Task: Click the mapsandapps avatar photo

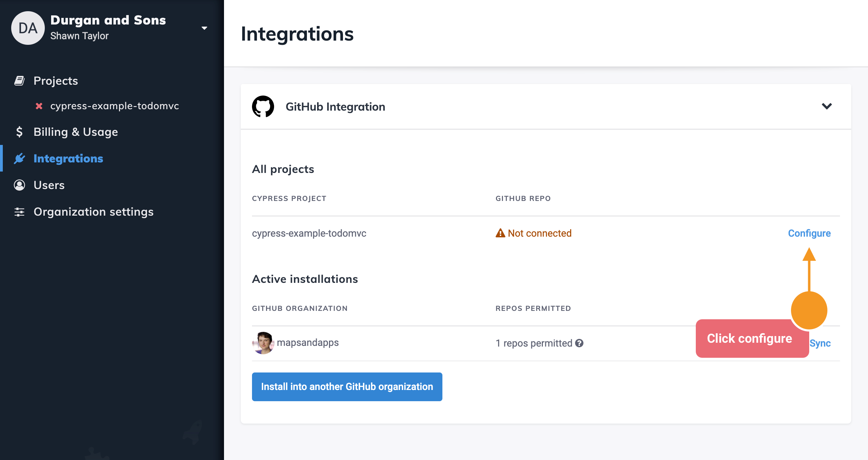Action: (x=263, y=343)
